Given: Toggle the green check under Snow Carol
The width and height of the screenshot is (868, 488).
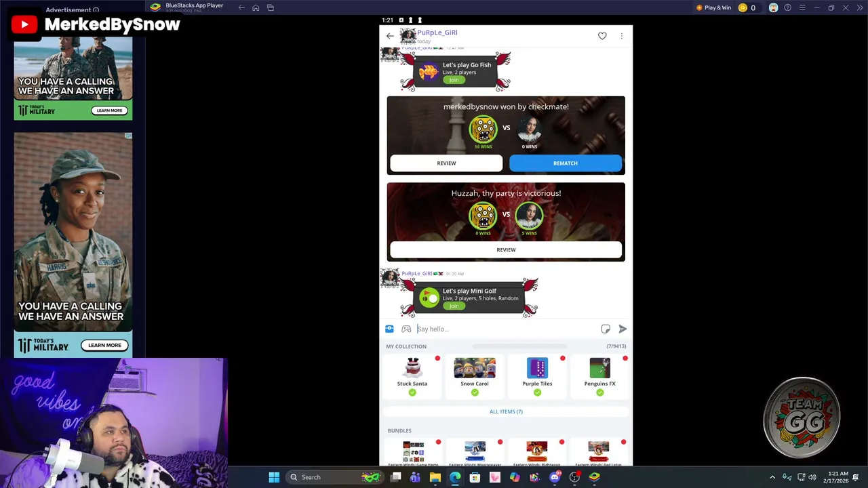Looking at the screenshot, I should [475, 392].
